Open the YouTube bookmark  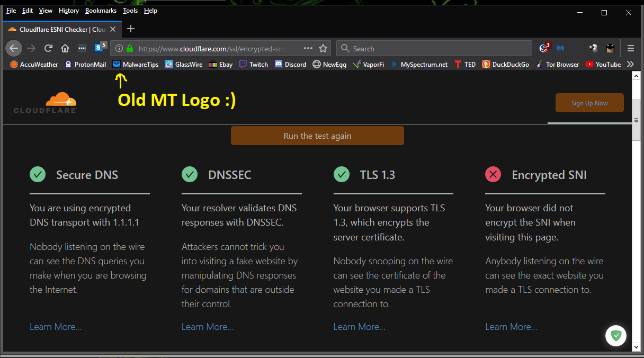tap(603, 64)
